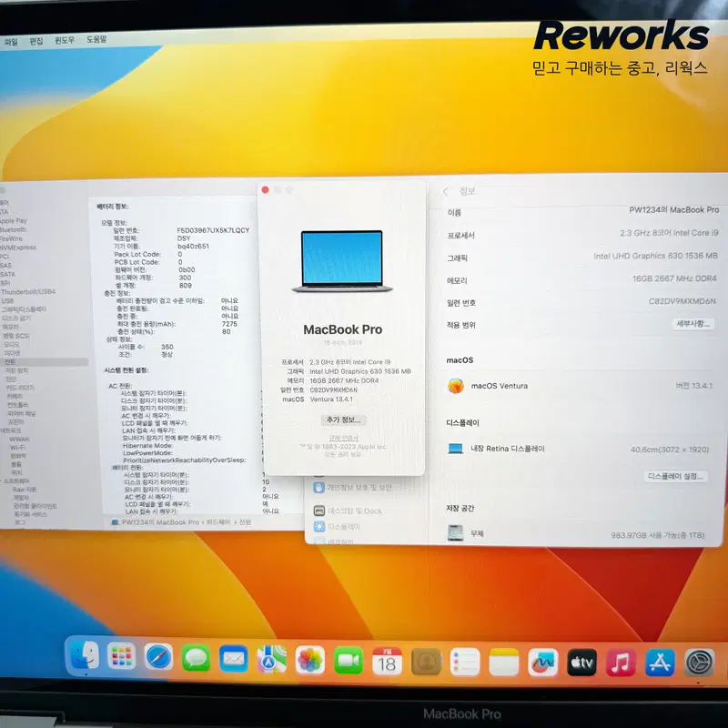Open Launchpad in the Dock
This screenshot has width=728, height=728.
pyautogui.click(x=122, y=656)
